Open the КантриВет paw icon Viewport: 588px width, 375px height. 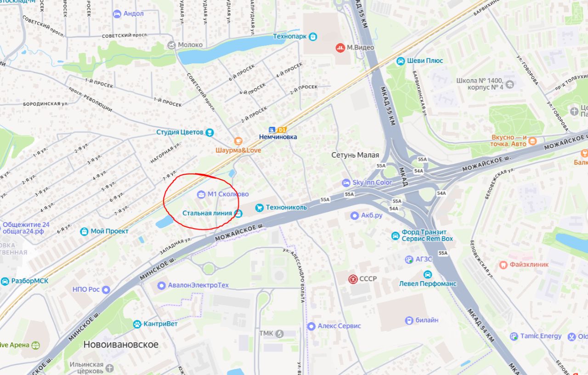pyautogui.click(x=137, y=324)
